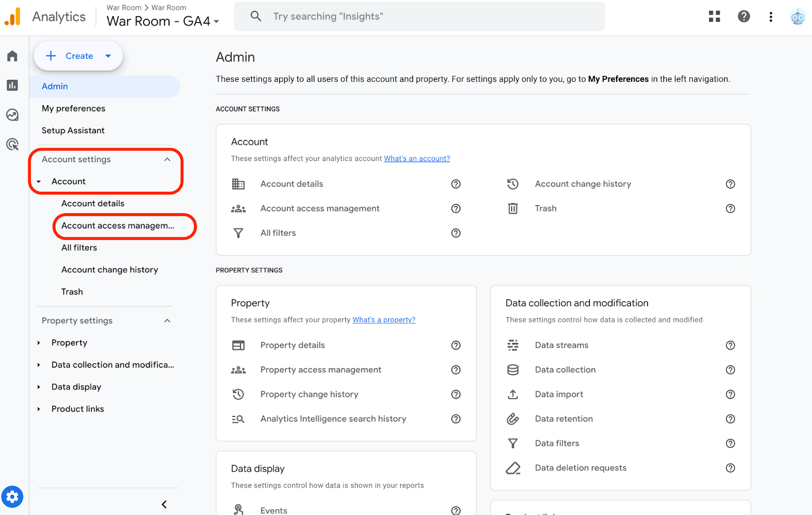The image size is (812, 515).
Task: Click the blue Admin gear icon
Action: tap(12, 496)
